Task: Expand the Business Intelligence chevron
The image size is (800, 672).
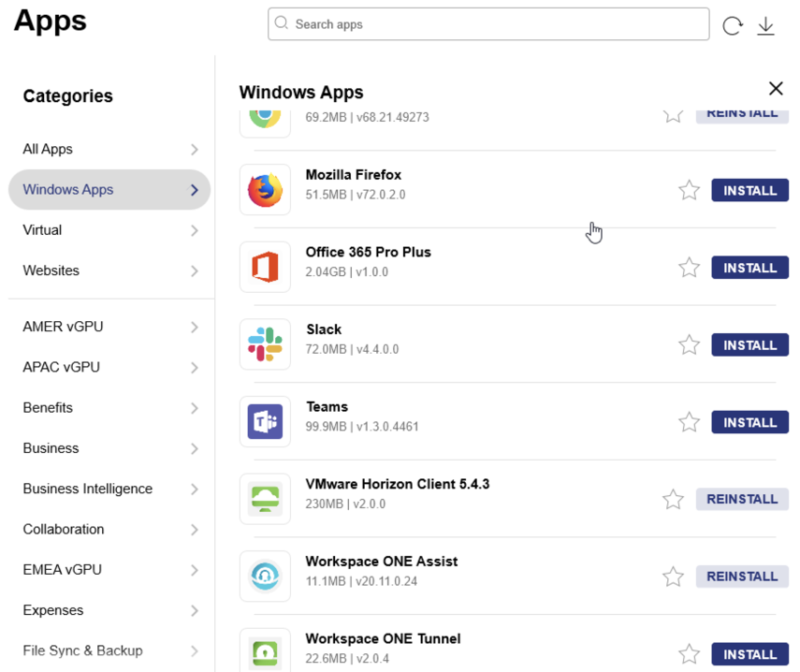Action: [x=194, y=489]
